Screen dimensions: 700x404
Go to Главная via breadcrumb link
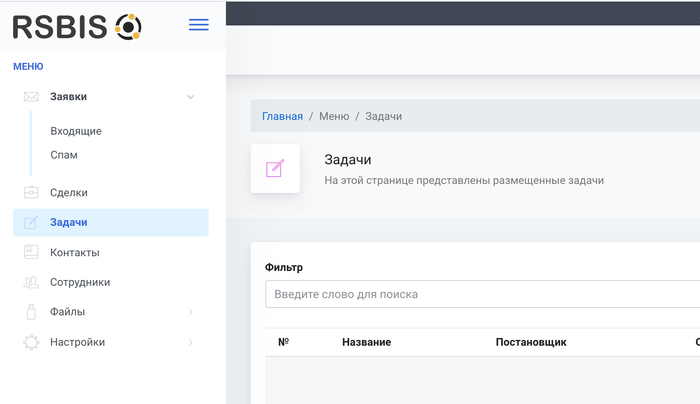pos(282,116)
